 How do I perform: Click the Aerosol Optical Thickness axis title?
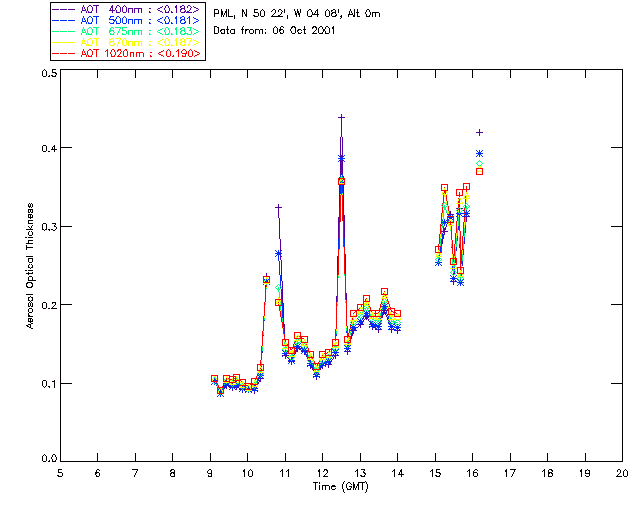[x=31, y=266]
